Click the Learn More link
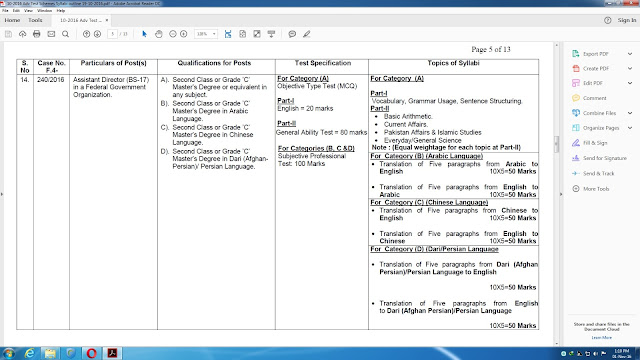 pyautogui.click(x=601, y=338)
